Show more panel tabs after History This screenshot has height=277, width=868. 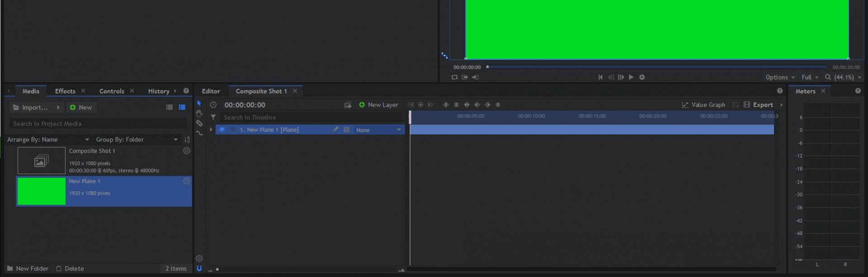click(x=175, y=91)
